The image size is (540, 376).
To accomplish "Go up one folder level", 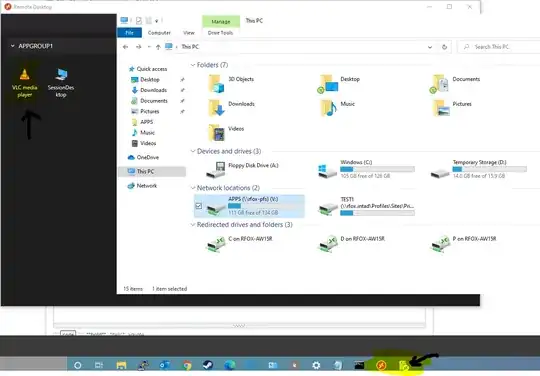I will pos(158,47).
